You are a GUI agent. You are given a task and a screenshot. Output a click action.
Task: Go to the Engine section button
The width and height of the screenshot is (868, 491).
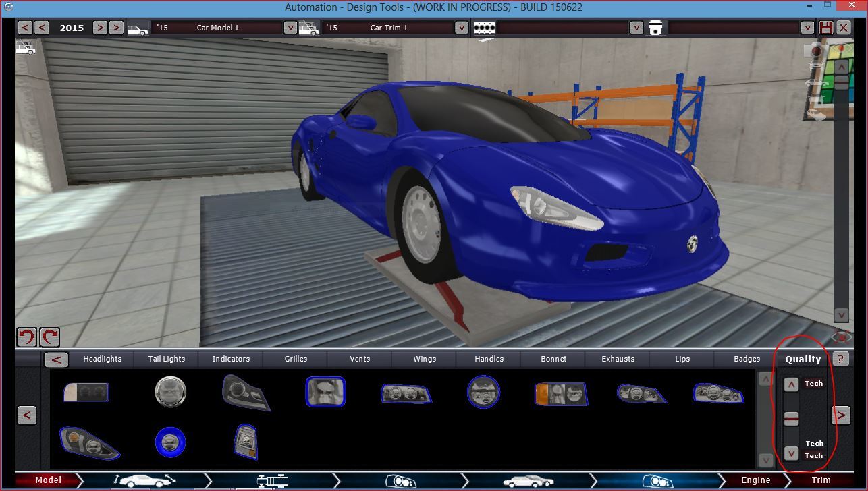coord(755,480)
